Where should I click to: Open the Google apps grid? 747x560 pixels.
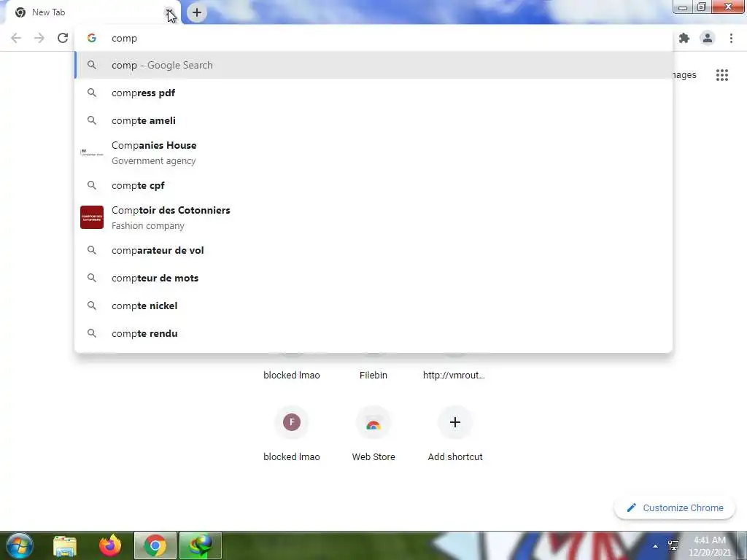click(722, 75)
